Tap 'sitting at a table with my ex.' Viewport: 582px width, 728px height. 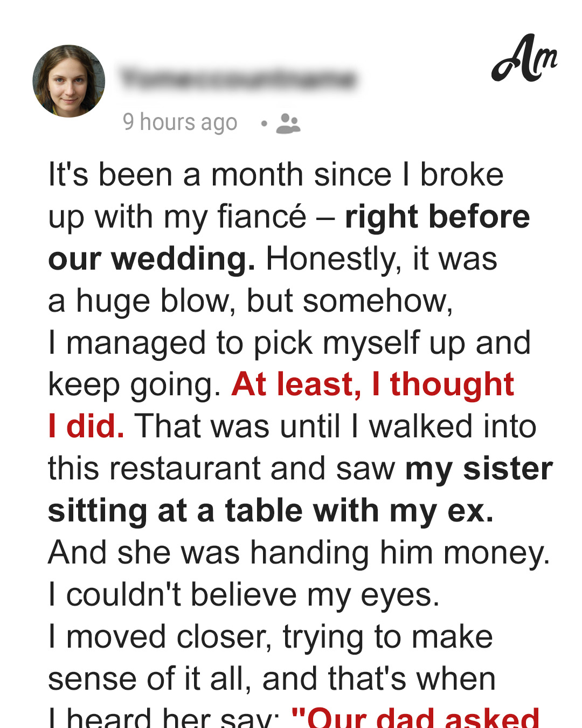(271, 511)
